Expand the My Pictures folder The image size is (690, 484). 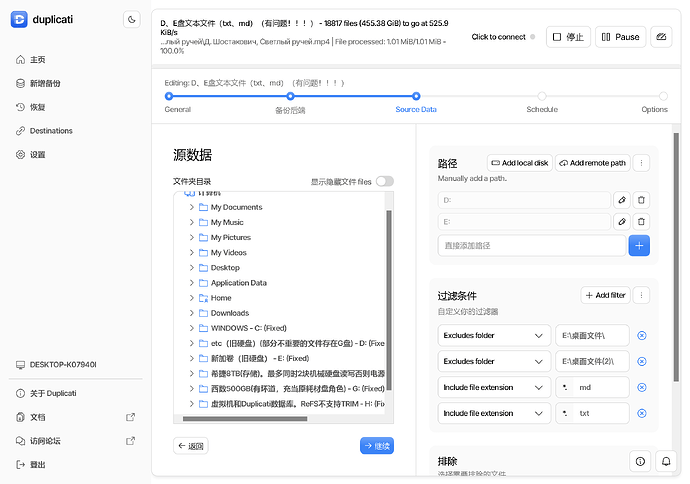point(191,238)
